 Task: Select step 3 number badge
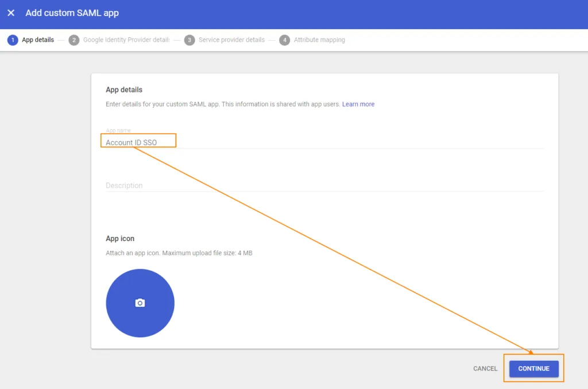(189, 40)
